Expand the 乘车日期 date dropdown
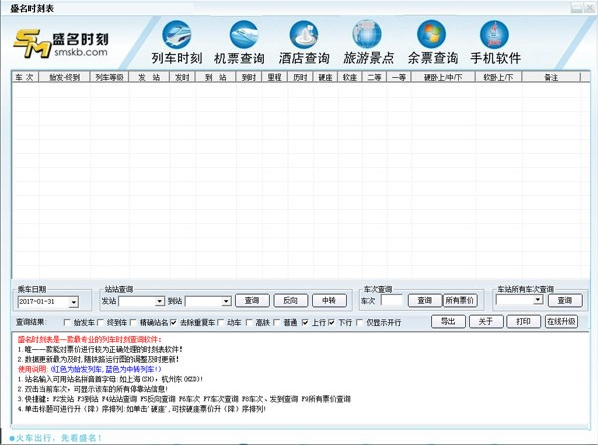The height and width of the screenshot is (446, 598). (x=74, y=303)
